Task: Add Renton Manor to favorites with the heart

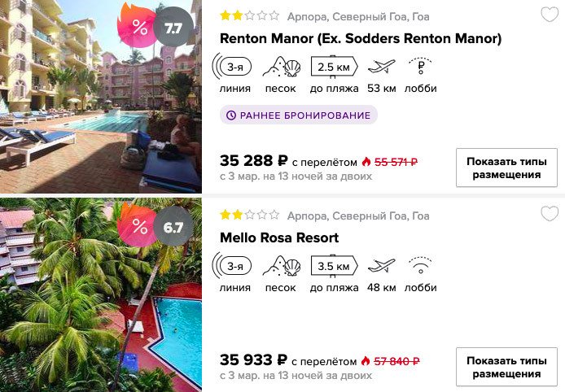Action: pos(550,15)
